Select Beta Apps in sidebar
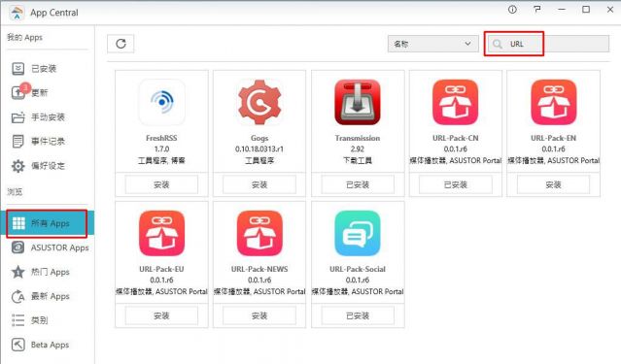Screen dimensions: 621x364 pyautogui.click(x=51, y=345)
